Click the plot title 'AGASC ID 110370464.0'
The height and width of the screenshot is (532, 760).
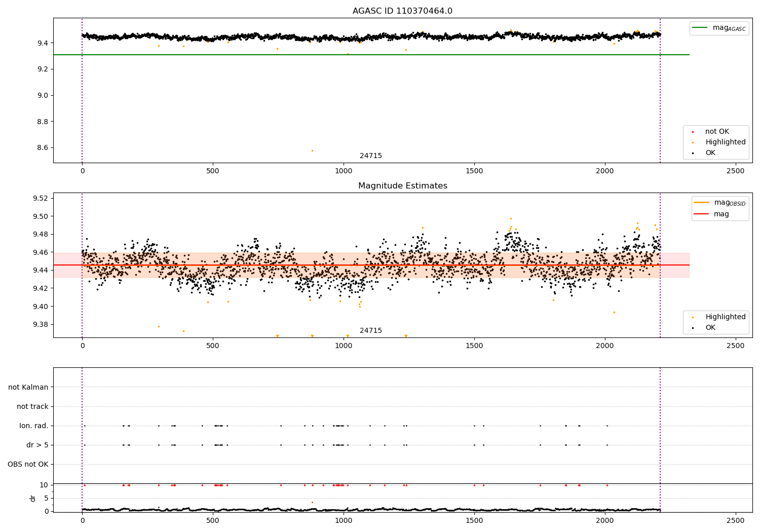click(402, 11)
